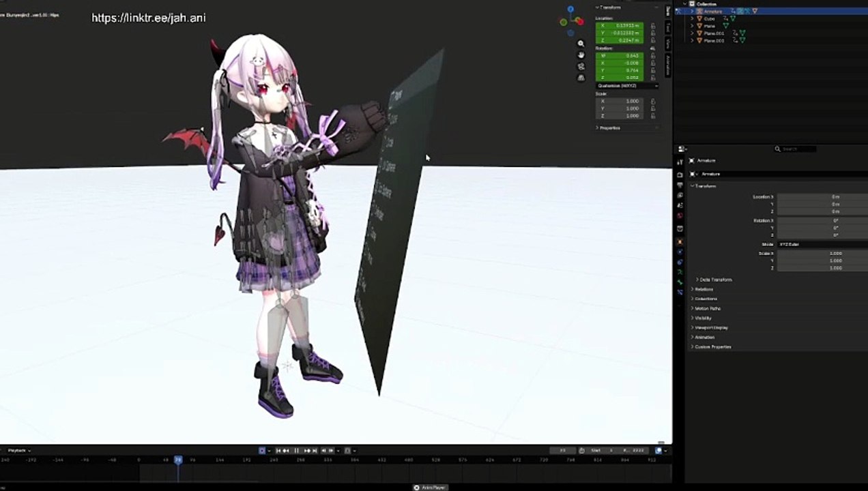Open the Scene properties tab icon

tap(680, 205)
